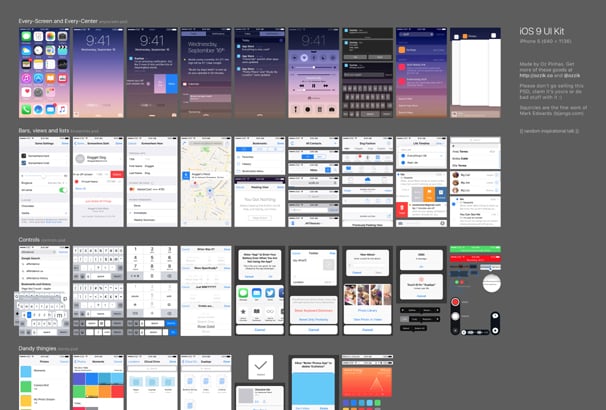Open the @ozzik link in sidebar
Screen dimensions: 606x410
click(x=572, y=76)
